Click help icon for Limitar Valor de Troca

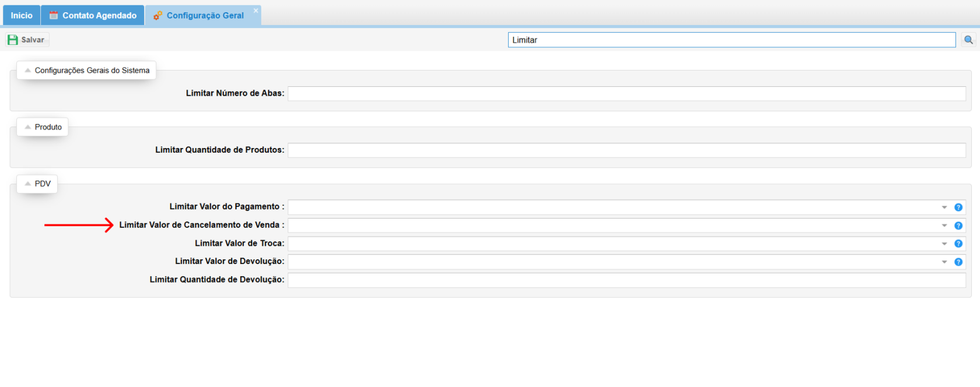(958, 244)
